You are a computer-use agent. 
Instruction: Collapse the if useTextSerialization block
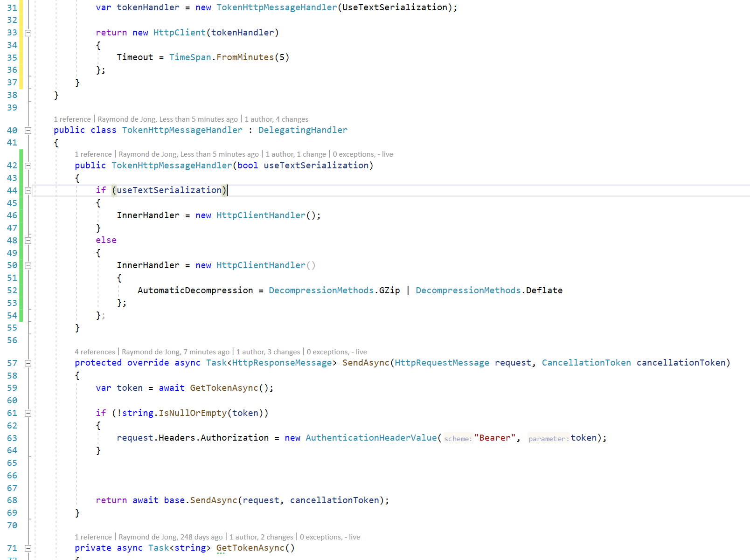[28, 190]
